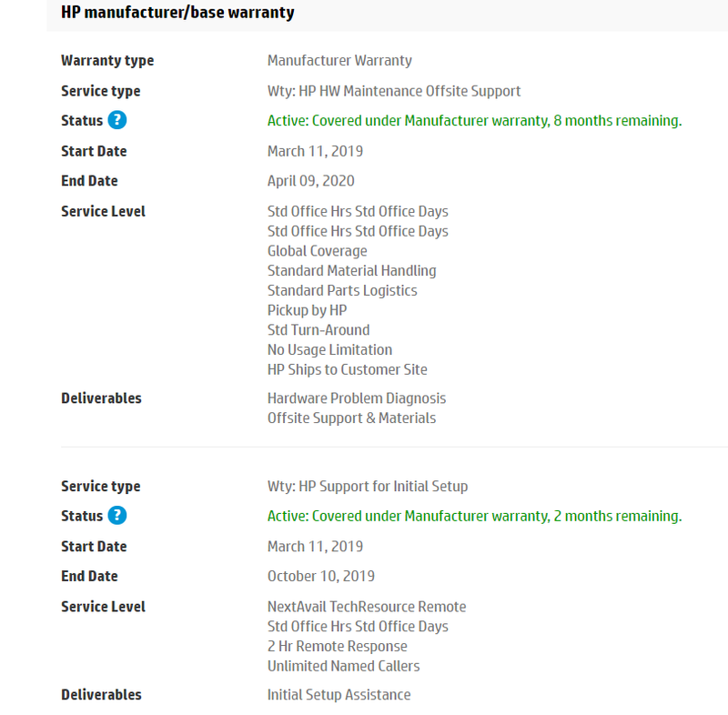Click the 'Global Coverage' service level entry
This screenshot has width=728, height=715.
318,251
